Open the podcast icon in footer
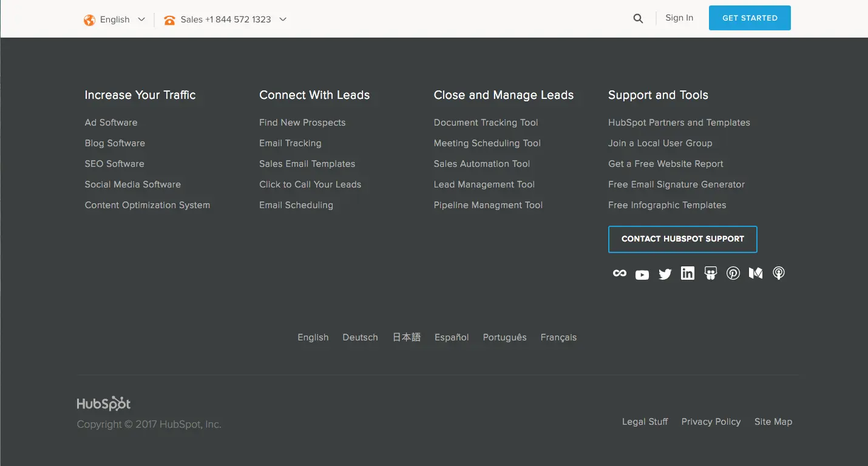Screen dimensions: 868x466 779,274
